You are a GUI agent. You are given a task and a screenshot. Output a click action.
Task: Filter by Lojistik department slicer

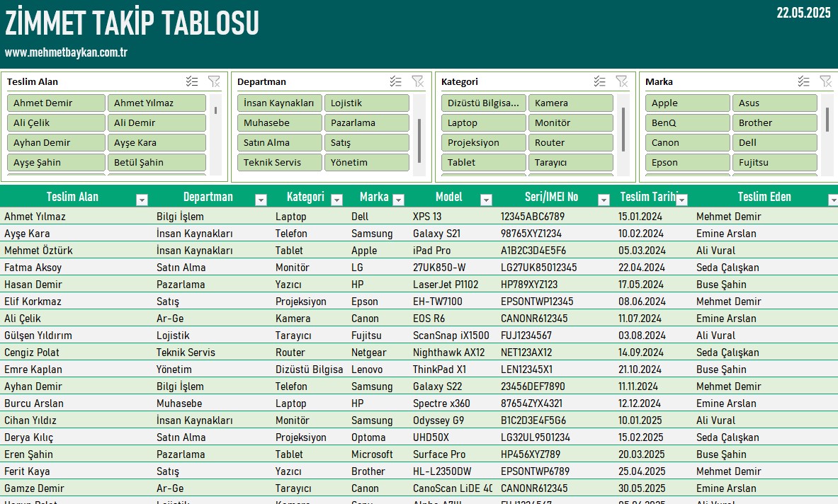(367, 103)
